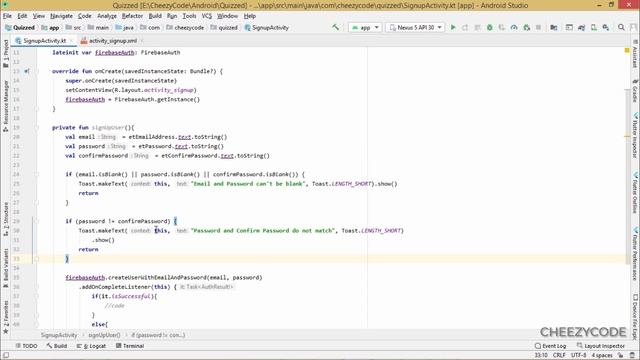Collapse the if isBlank block fold marker on line 24
The height and width of the screenshot is (360, 640).
(36, 174)
